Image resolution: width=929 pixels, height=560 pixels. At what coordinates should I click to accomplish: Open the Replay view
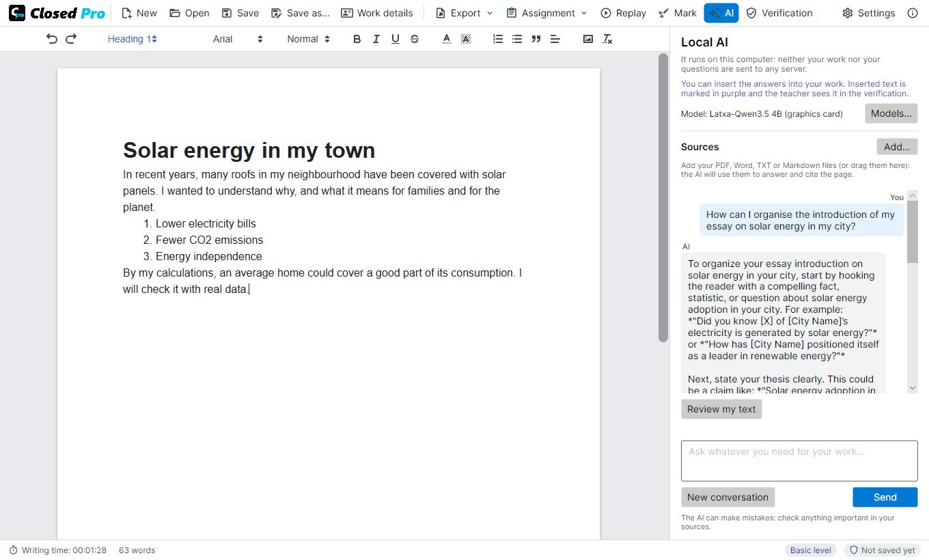click(x=623, y=13)
